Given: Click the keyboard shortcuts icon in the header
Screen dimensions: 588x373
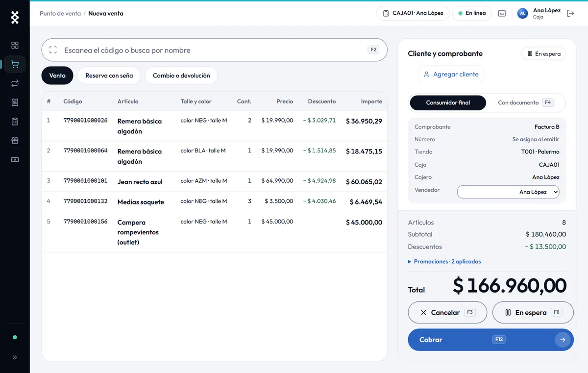Looking at the screenshot, I should (x=502, y=13).
